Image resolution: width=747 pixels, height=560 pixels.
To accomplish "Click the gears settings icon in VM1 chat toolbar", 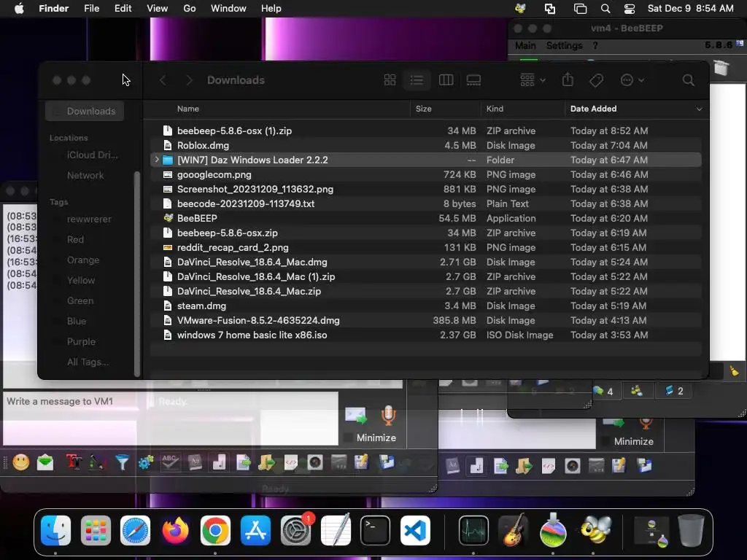I will pyautogui.click(x=146, y=462).
